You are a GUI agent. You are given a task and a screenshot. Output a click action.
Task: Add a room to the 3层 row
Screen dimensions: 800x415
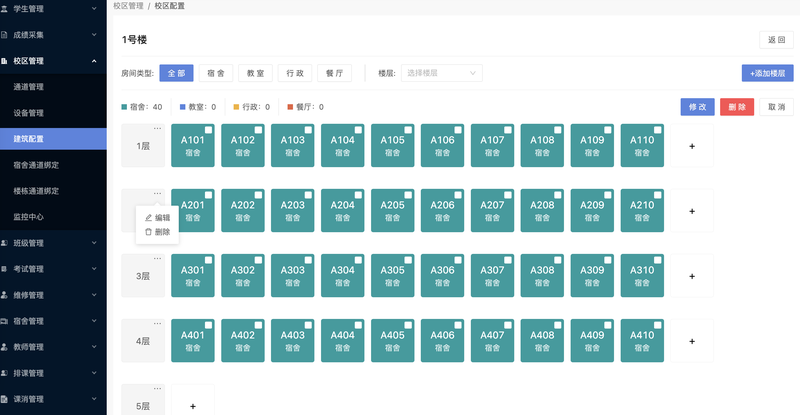(692, 276)
